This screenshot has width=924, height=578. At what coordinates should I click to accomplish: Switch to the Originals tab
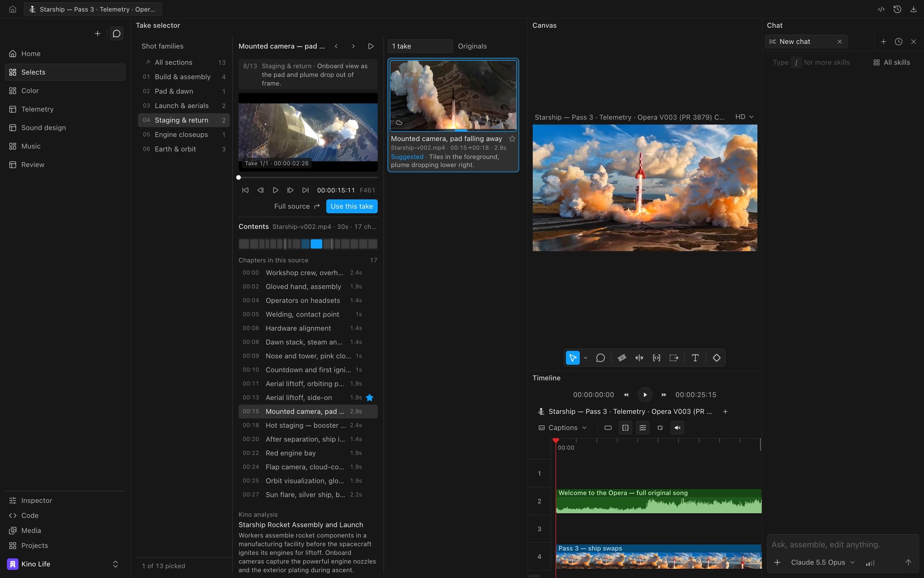(472, 46)
